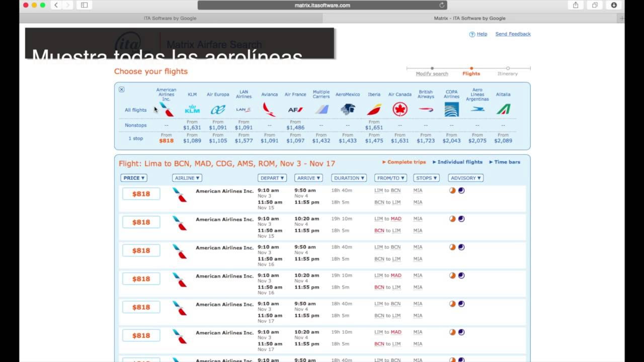Screen dimensions: 644x362
Task: Filter by KLM airline logo
Action: pos(192,109)
